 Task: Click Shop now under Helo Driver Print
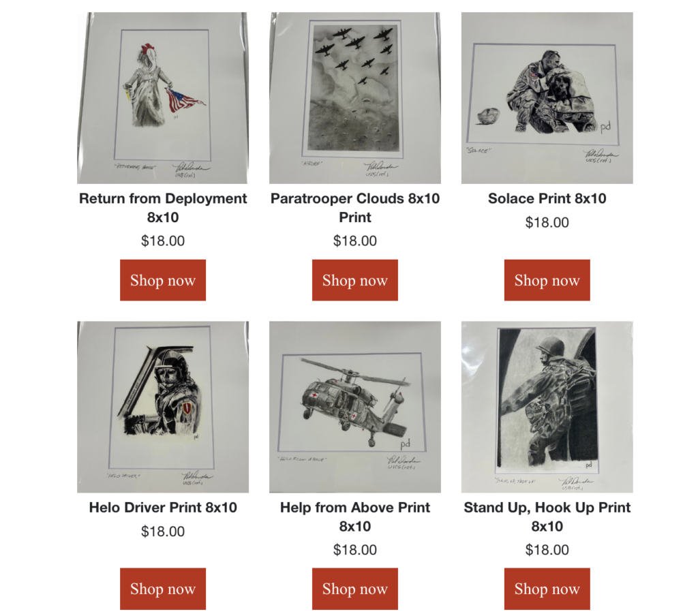(x=163, y=589)
